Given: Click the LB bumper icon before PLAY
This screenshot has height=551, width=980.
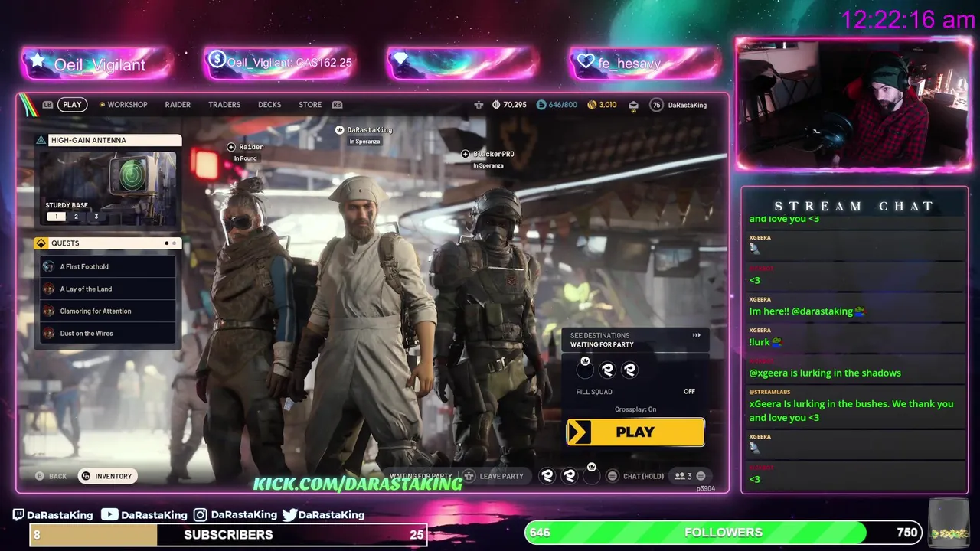Looking at the screenshot, I should (x=47, y=105).
